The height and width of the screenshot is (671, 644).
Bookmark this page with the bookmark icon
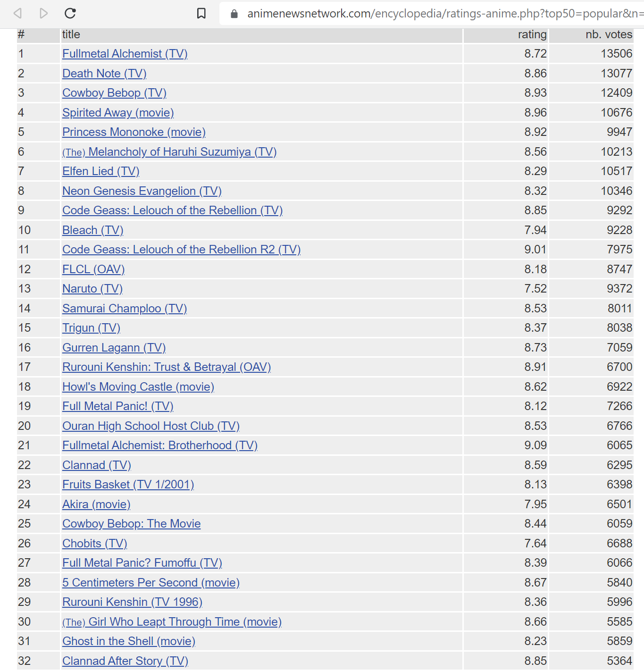201,13
